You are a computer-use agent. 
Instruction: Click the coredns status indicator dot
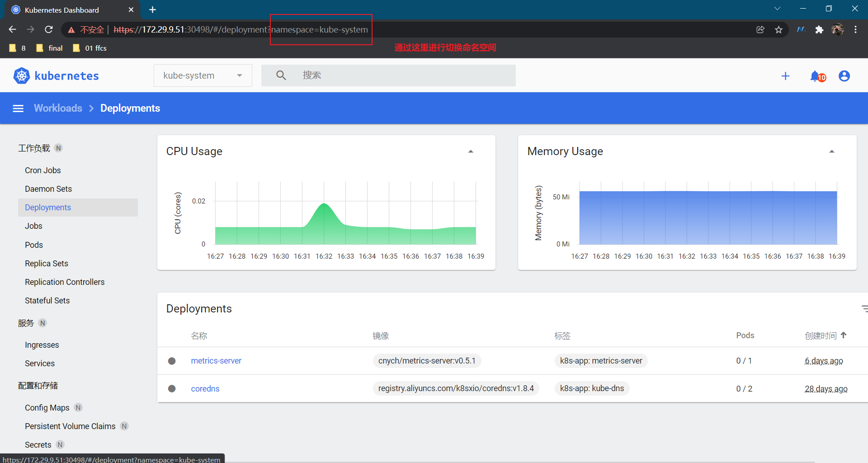[x=172, y=388]
